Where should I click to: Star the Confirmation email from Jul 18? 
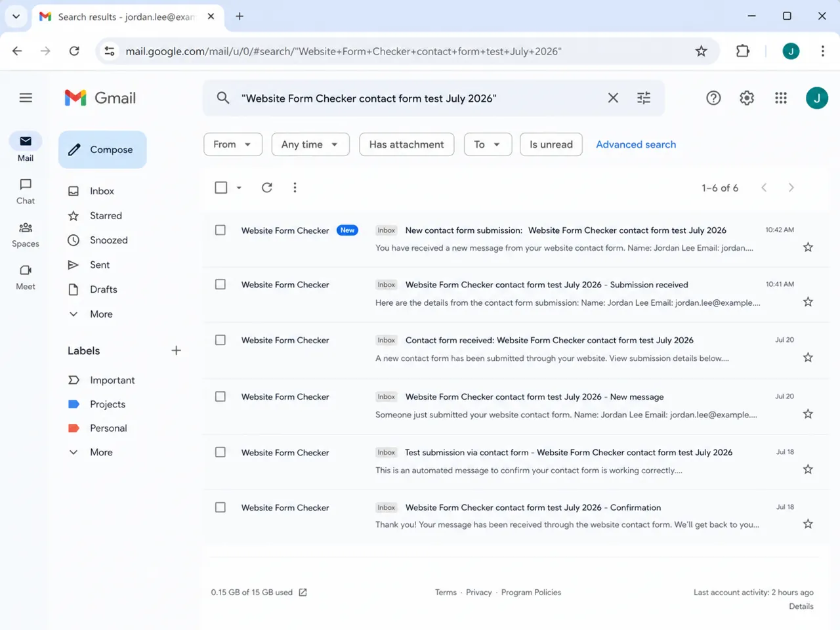[808, 524]
